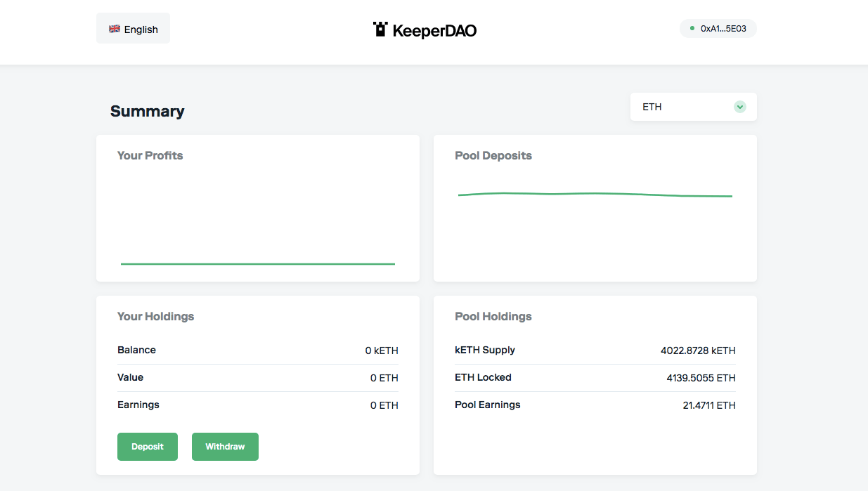Click the Pool Deposits card title
The image size is (868, 491).
point(493,155)
